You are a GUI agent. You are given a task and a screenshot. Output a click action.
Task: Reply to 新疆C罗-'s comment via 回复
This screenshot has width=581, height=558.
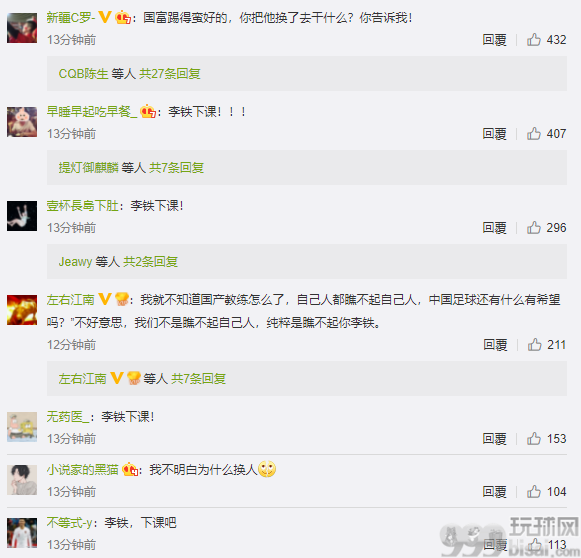(x=494, y=40)
